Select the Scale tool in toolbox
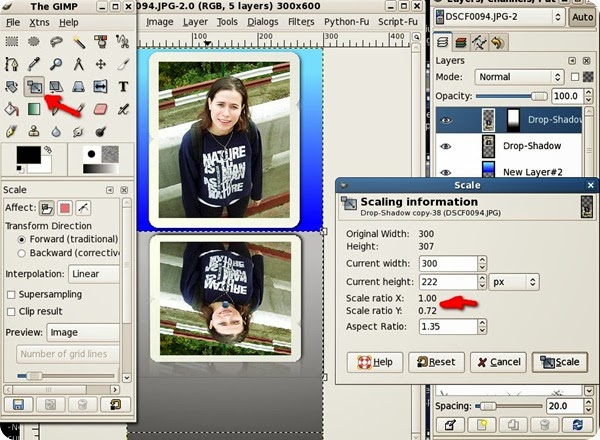This screenshot has width=600, height=440. [x=34, y=86]
